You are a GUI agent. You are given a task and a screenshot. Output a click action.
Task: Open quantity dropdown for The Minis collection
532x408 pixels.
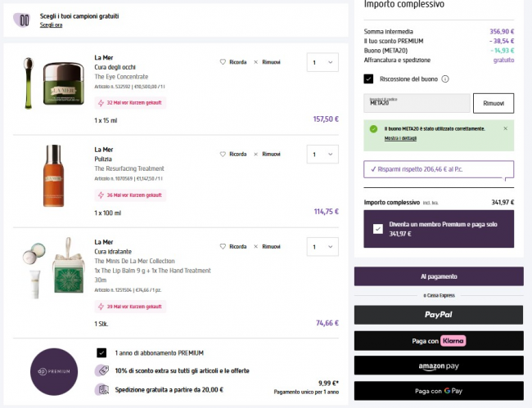coord(322,246)
